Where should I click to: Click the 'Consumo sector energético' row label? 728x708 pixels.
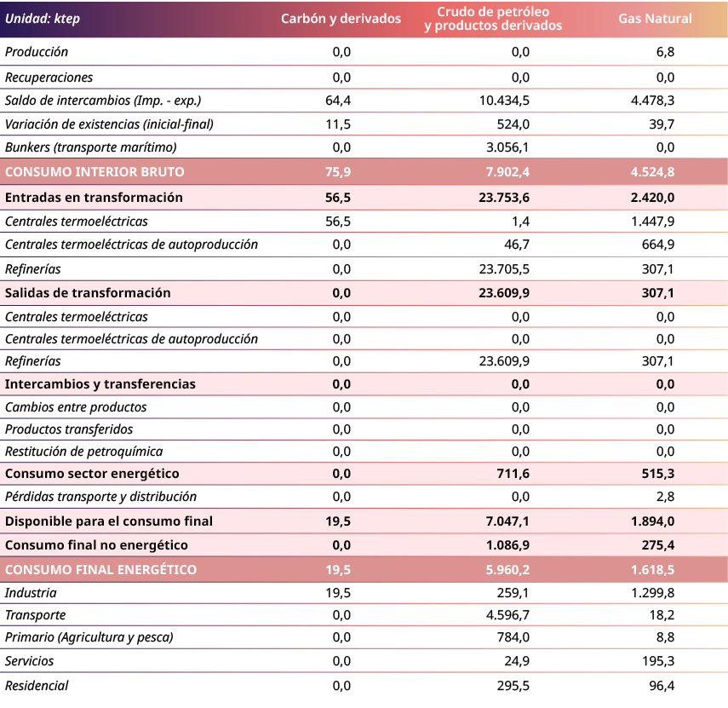(x=92, y=474)
